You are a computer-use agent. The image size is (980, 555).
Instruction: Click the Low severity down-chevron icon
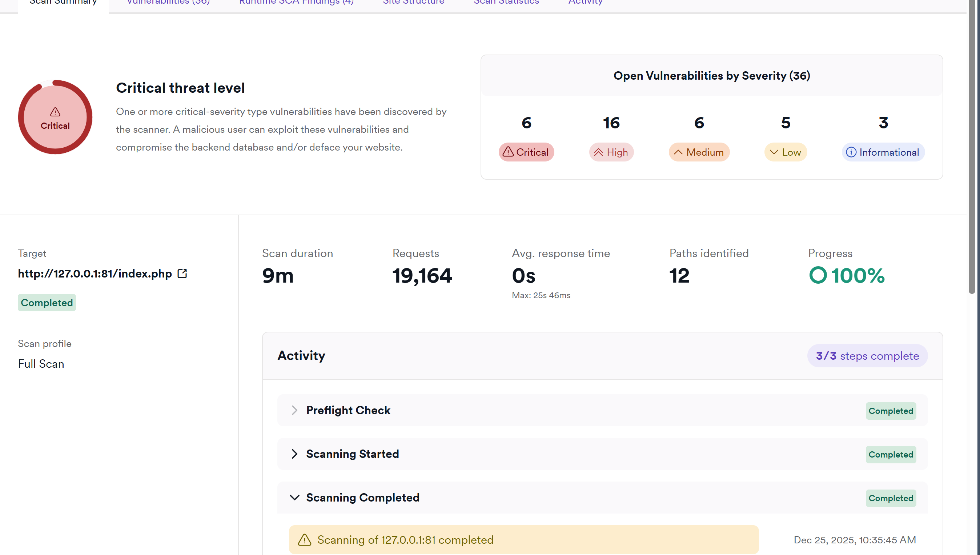pyautogui.click(x=774, y=152)
